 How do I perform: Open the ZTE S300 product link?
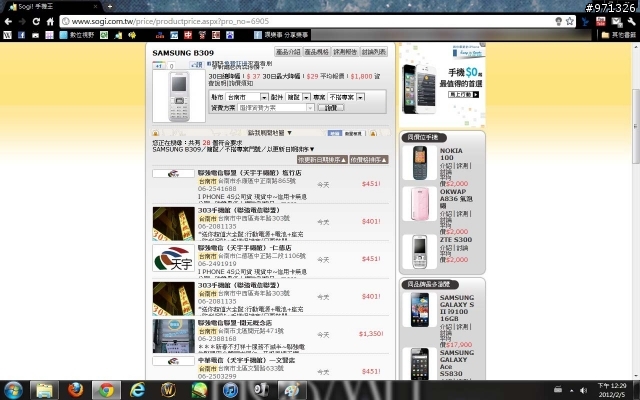click(456, 240)
